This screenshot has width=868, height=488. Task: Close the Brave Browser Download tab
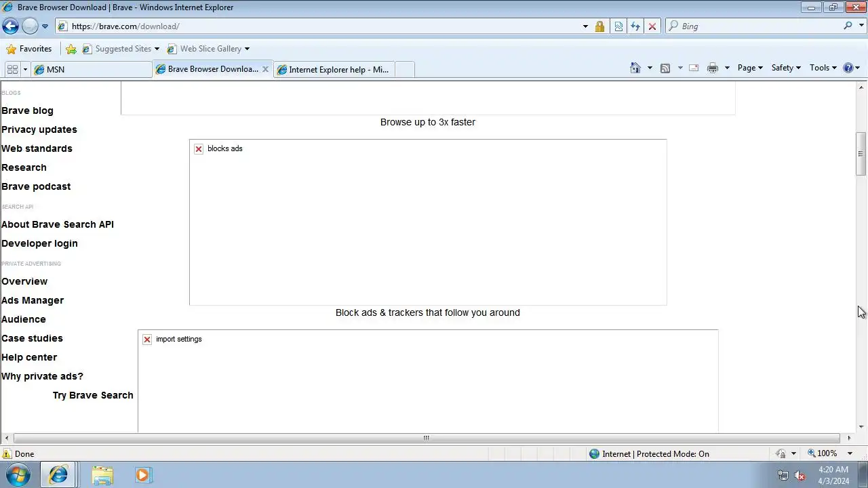point(265,69)
